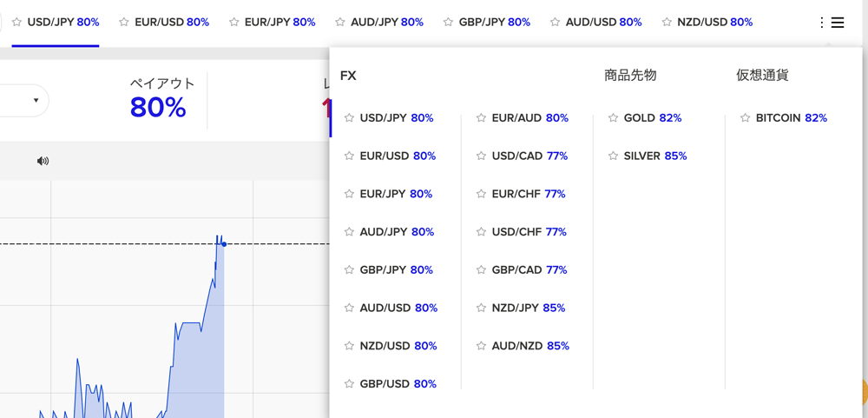This screenshot has height=418, width=868.
Task: Favorite EUR/USD star in FX list
Action: 349,156
